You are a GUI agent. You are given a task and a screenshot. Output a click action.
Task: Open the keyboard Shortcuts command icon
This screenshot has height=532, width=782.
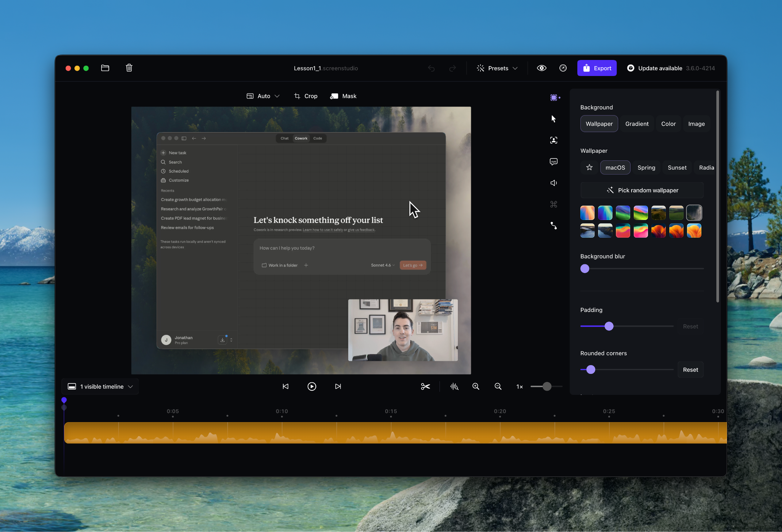[x=554, y=204]
